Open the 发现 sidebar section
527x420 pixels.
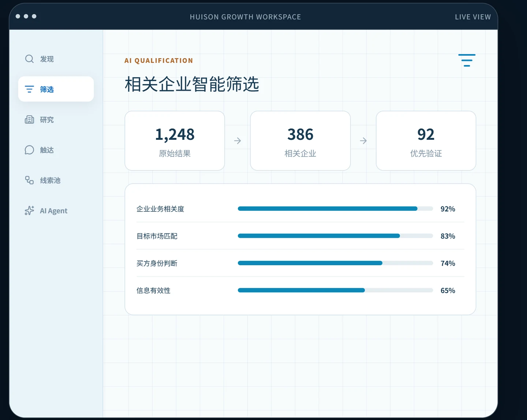pyautogui.click(x=56, y=59)
